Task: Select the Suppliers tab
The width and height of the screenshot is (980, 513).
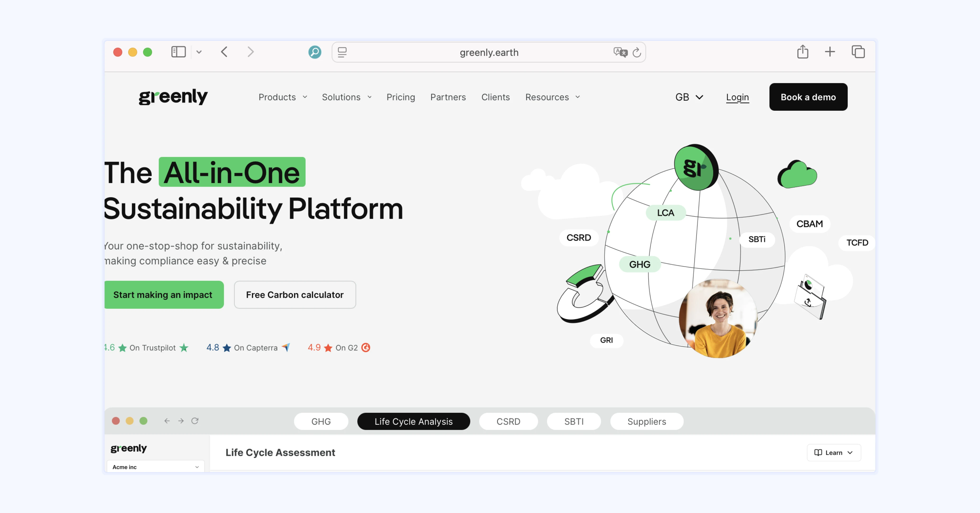Action: pos(647,421)
